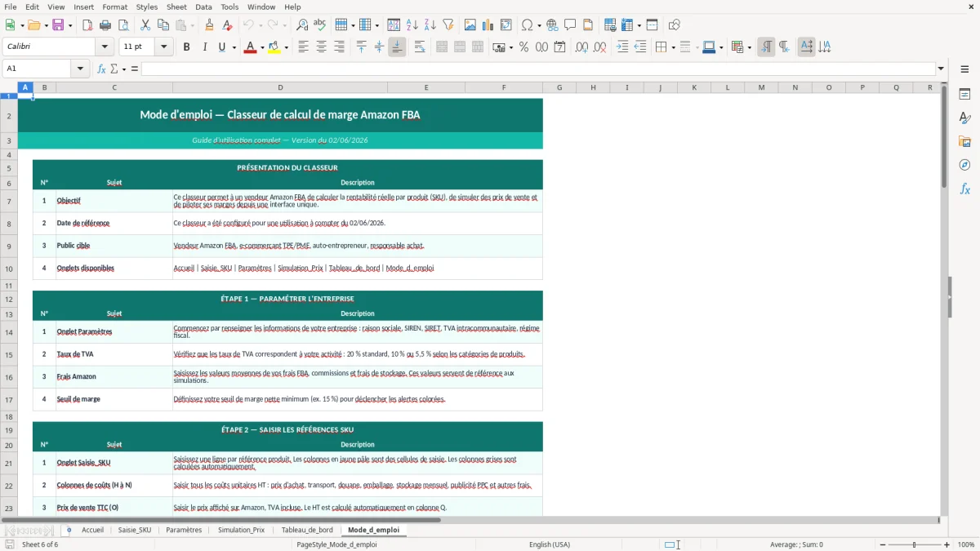Apply font color red swatch
The width and height of the screenshot is (980, 551).
tap(250, 47)
